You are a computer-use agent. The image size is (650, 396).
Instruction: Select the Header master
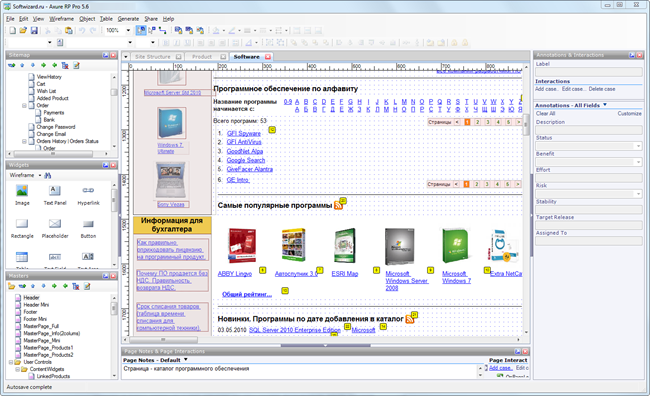click(x=31, y=298)
